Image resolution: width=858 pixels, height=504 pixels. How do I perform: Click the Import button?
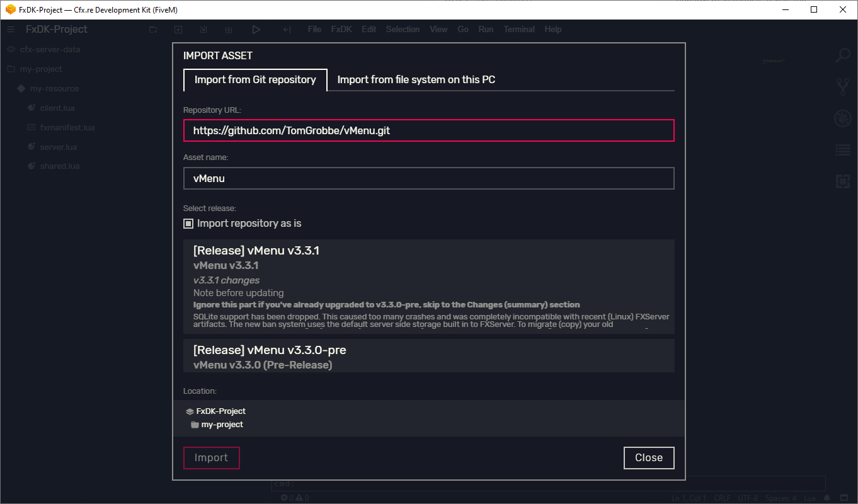coord(211,458)
